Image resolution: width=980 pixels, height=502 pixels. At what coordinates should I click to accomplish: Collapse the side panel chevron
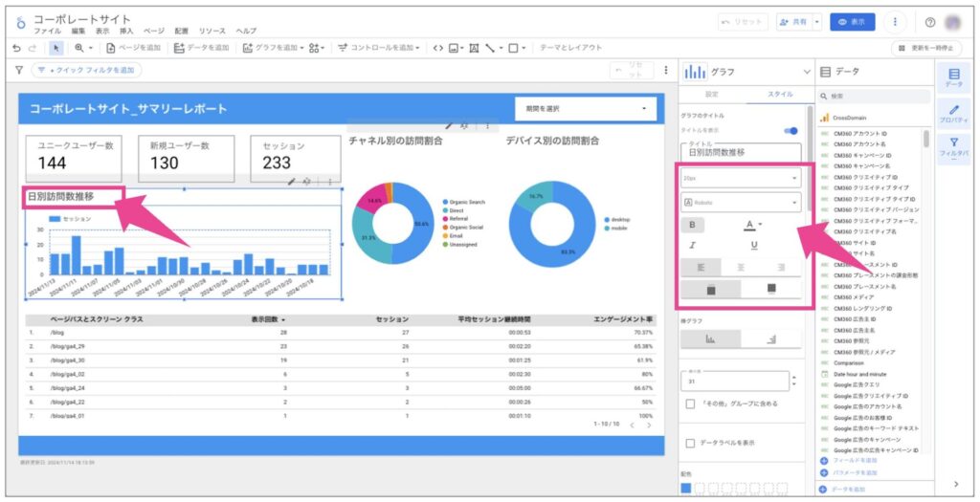(x=956, y=484)
